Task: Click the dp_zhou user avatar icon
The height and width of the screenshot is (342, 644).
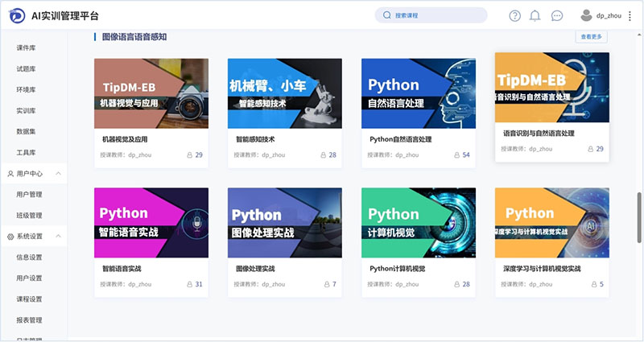Action: point(586,14)
